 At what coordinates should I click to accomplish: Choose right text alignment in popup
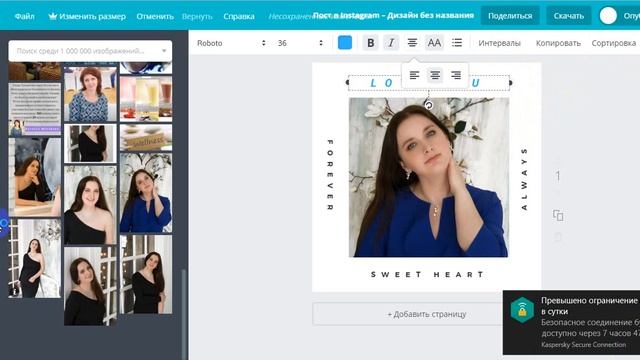(x=456, y=75)
